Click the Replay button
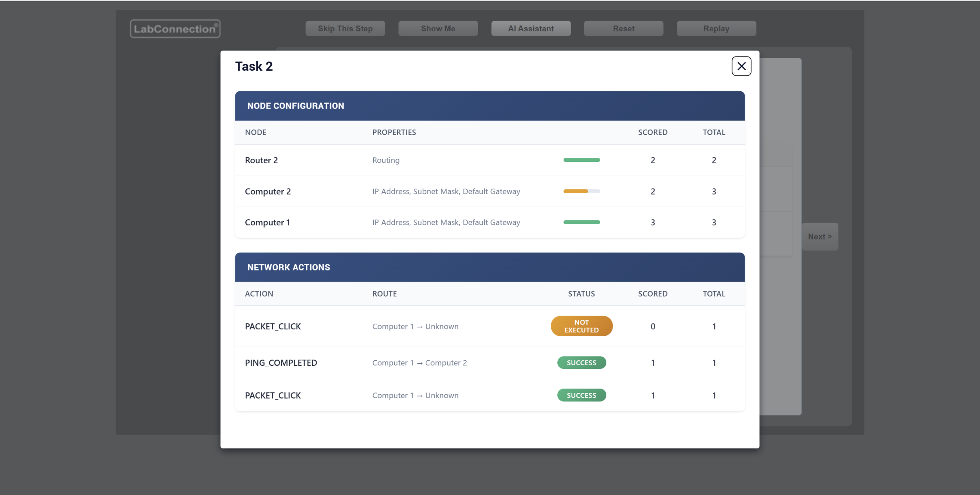 [716, 29]
